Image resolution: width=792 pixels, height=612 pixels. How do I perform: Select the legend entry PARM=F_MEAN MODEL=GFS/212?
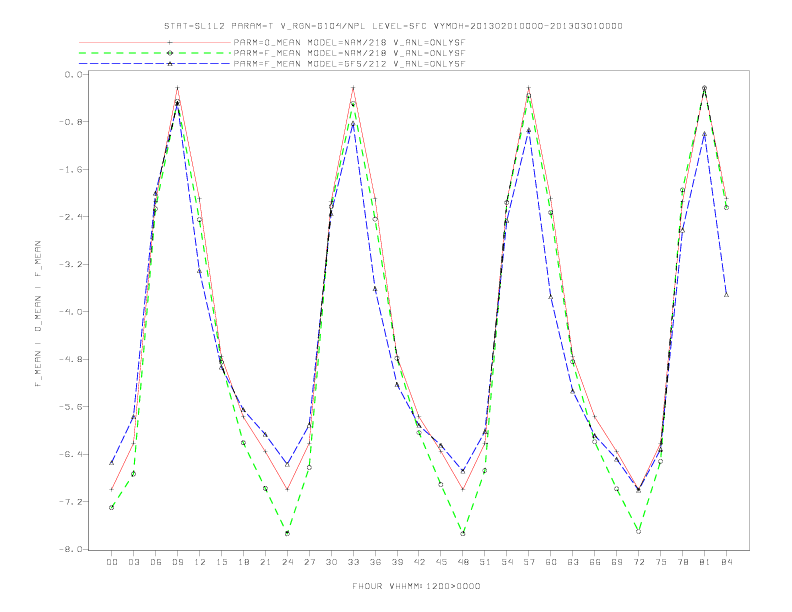(x=349, y=64)
